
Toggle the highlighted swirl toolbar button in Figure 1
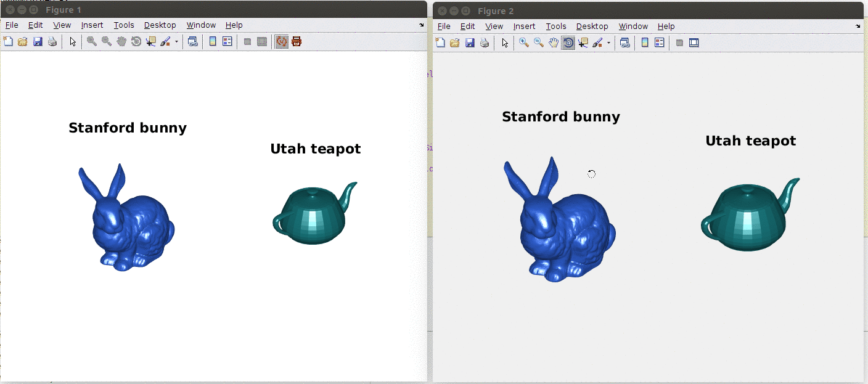click(282, 42)
